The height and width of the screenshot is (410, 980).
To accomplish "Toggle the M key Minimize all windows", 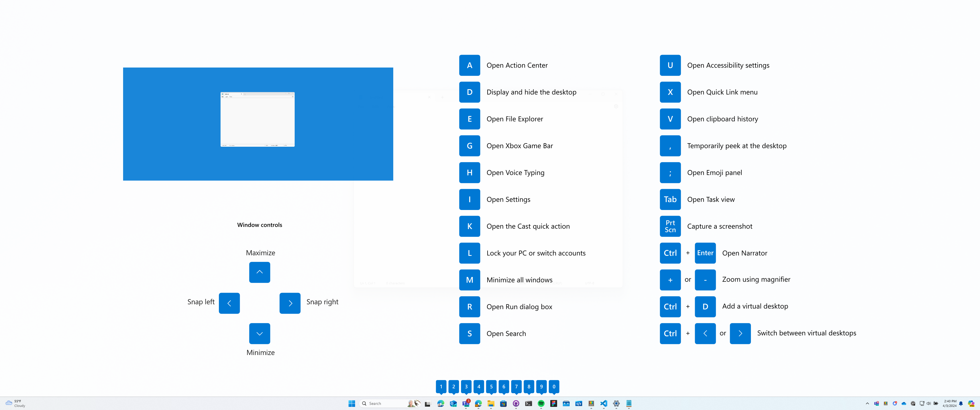I will coord(469,280).
